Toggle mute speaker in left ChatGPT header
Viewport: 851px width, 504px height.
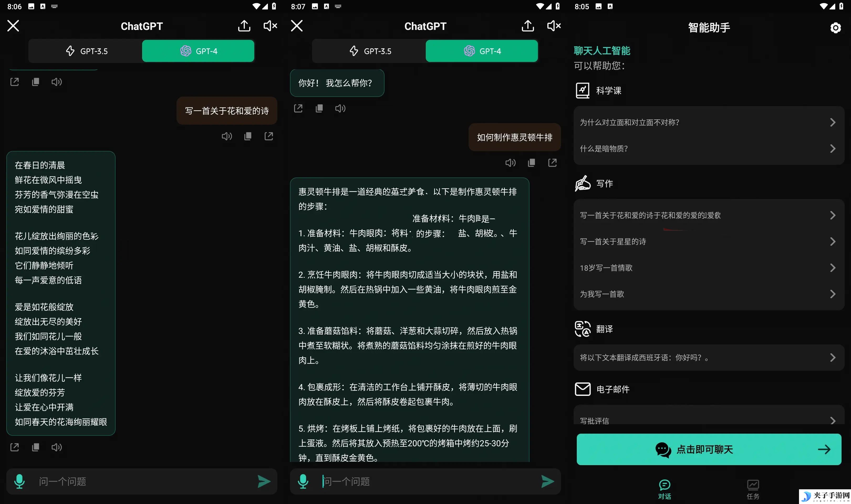[x=271, y=26]
